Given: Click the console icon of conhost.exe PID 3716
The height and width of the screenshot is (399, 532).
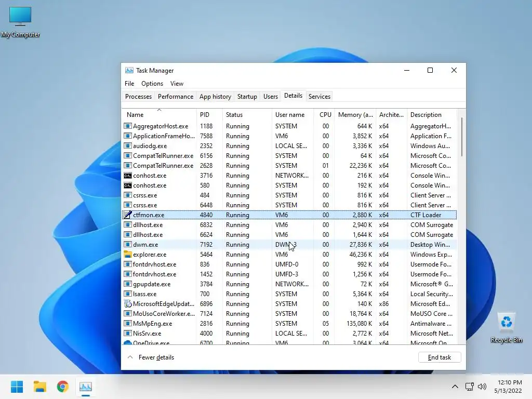Looking at the screenshot, I should click(x=128, y=176).
